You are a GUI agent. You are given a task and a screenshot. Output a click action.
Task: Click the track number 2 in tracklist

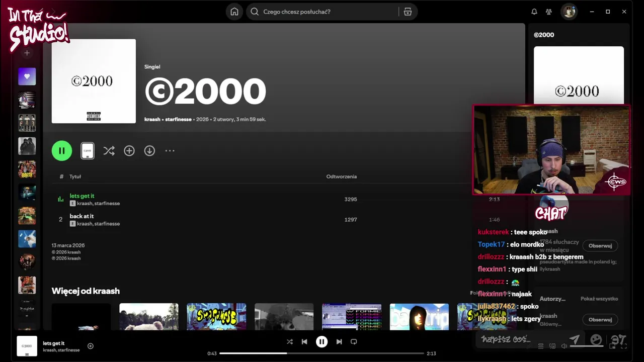point(60,220)
